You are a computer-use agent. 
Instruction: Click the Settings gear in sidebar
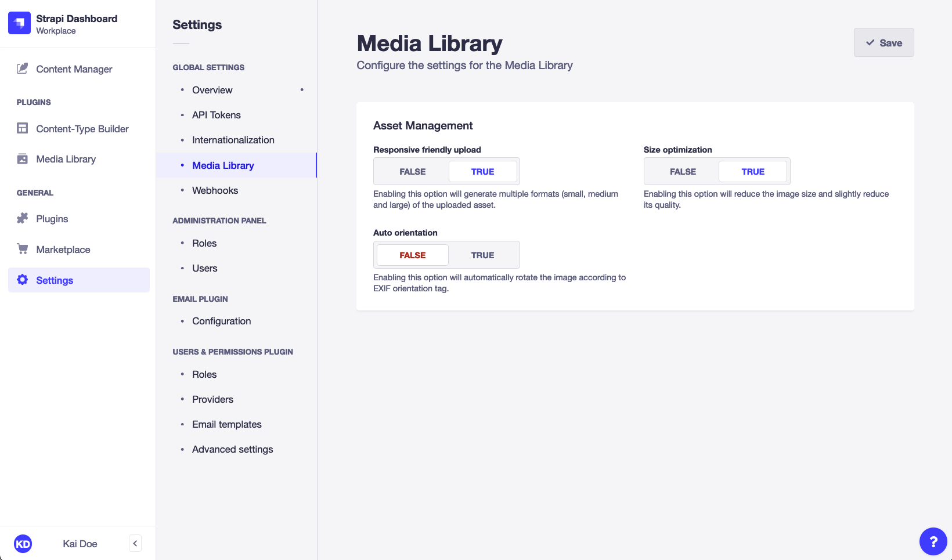click(54, 280)
